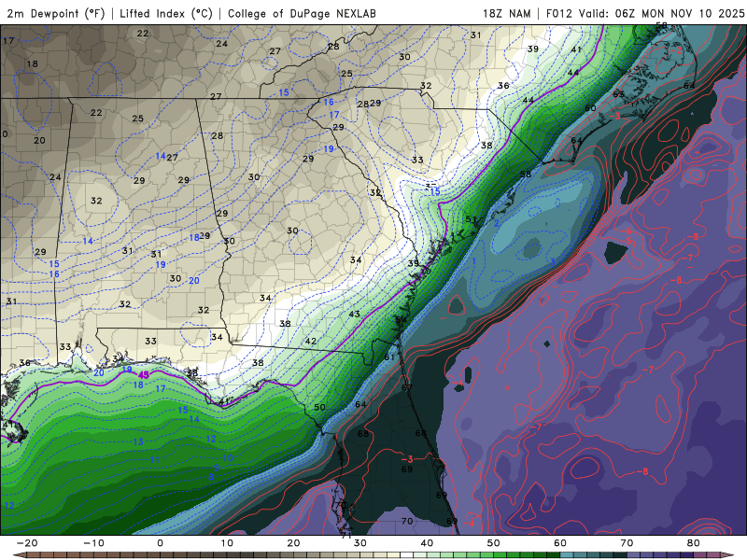
Task: Click the blue 9 contour label over the Gulf
Action: (217, 469)
